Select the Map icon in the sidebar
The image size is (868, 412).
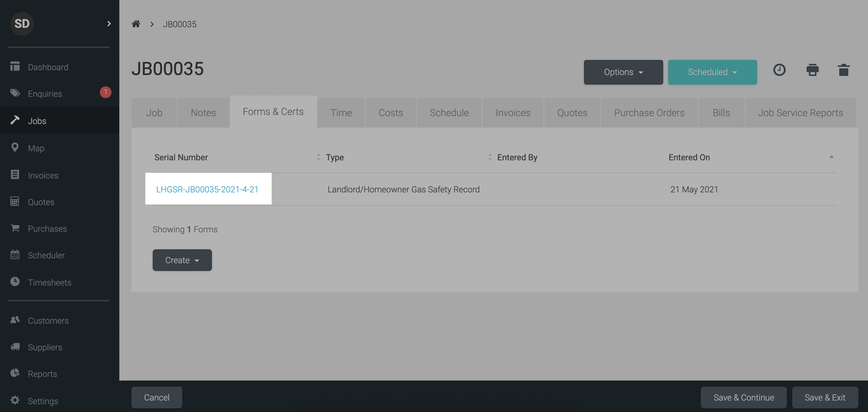[15, 147]
